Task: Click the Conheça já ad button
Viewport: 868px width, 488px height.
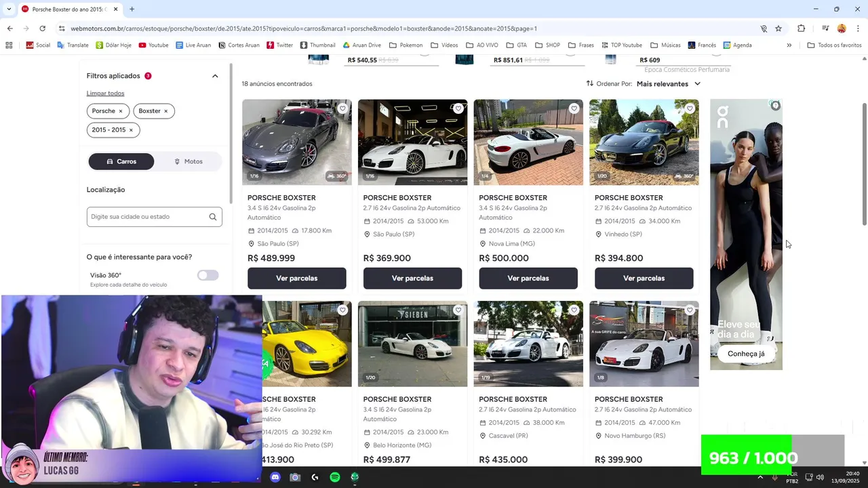Action: click(746, 354)
